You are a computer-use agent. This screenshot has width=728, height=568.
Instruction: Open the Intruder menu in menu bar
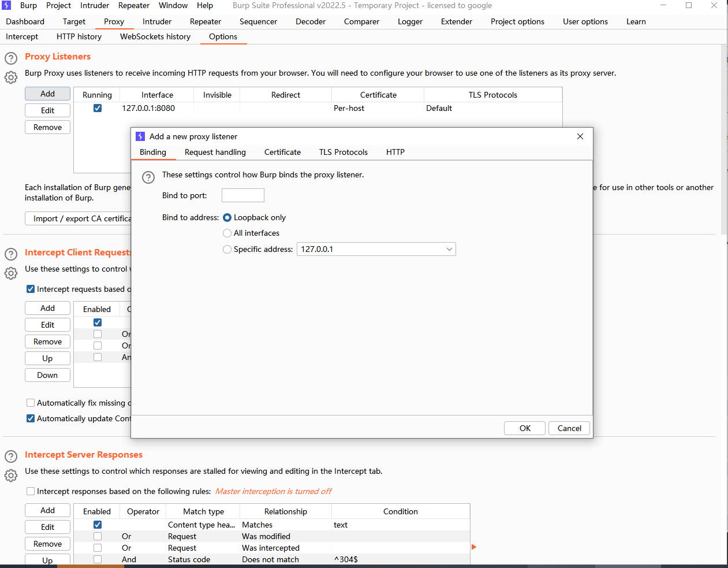point(95,5)
